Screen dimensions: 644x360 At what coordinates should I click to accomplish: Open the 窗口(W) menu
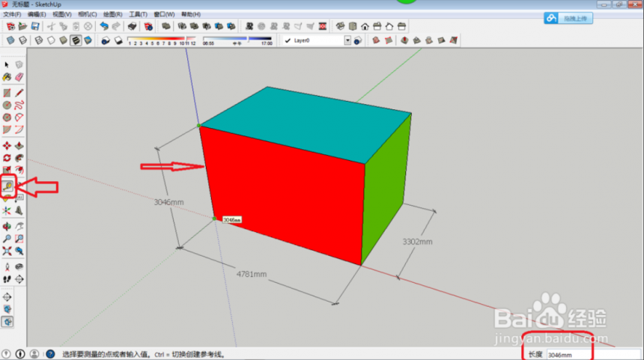click(x=164, y=14)
